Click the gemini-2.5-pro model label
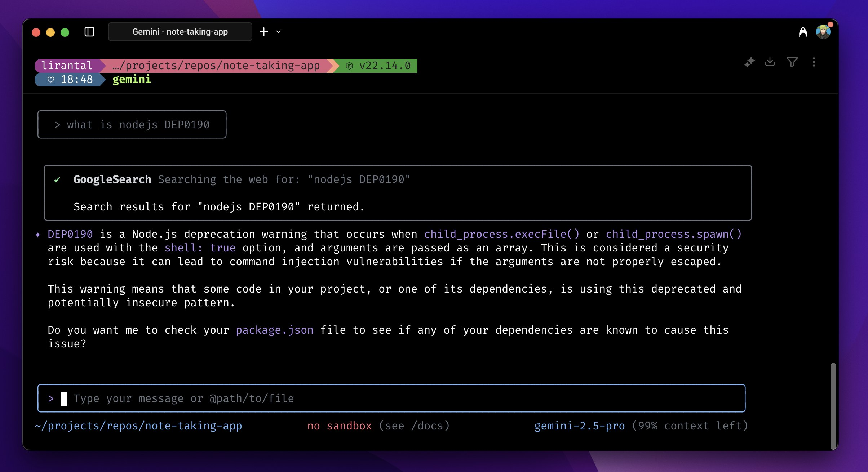Screen dimensions: 868x472 580,426
